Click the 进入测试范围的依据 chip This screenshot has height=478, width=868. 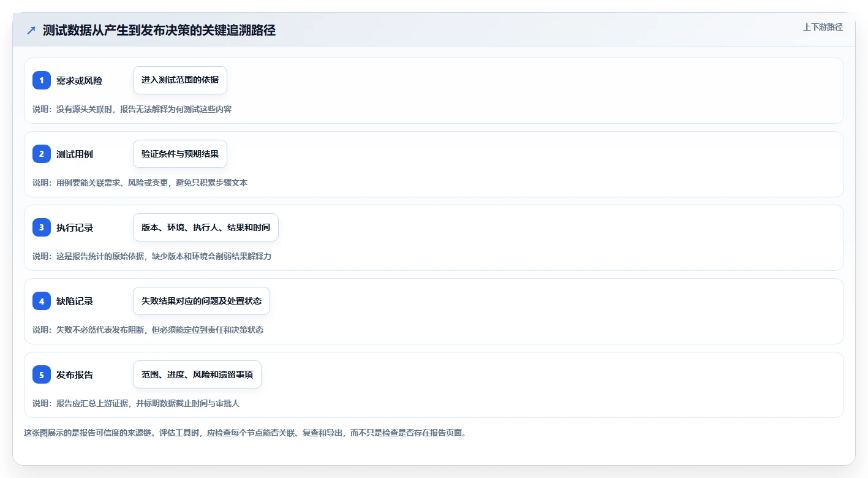180,80
